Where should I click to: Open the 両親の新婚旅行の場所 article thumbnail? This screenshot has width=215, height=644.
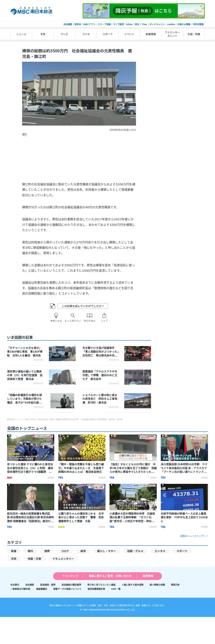point(62,401)
